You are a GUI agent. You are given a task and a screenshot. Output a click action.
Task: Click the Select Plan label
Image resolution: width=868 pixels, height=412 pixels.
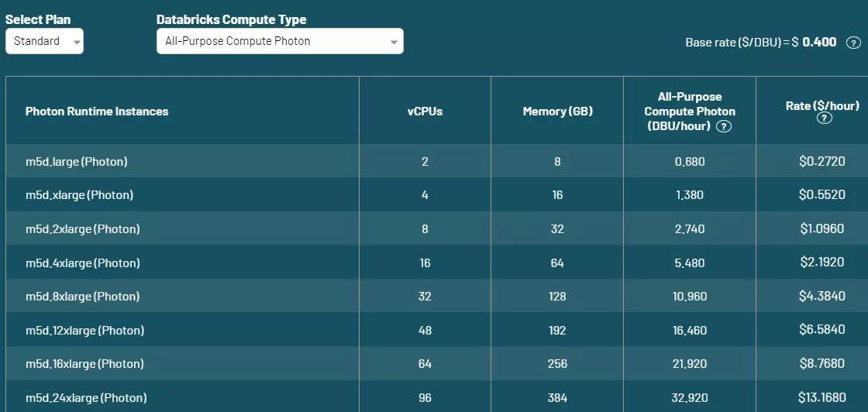click(x=38, y=19)
